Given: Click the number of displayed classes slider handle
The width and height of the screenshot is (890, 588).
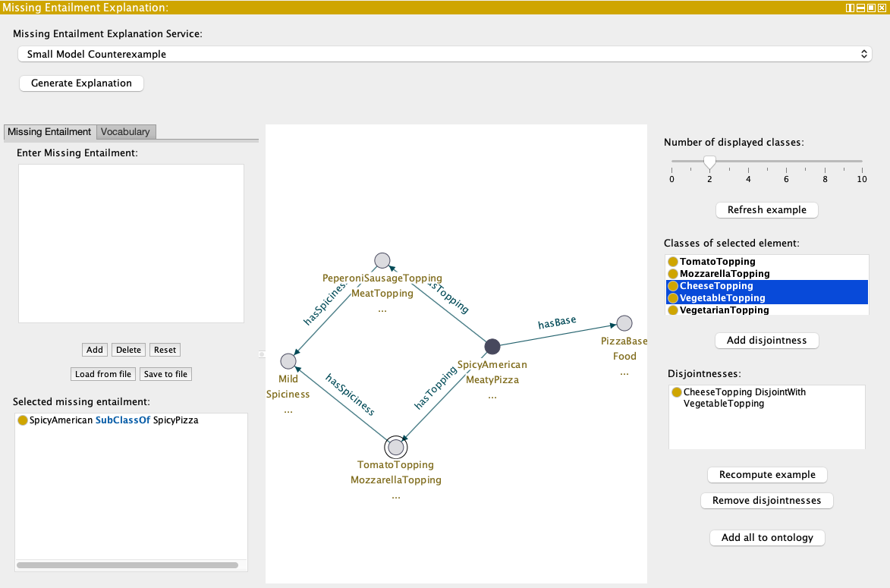Looking at the screenshot, I should (709, 162).
